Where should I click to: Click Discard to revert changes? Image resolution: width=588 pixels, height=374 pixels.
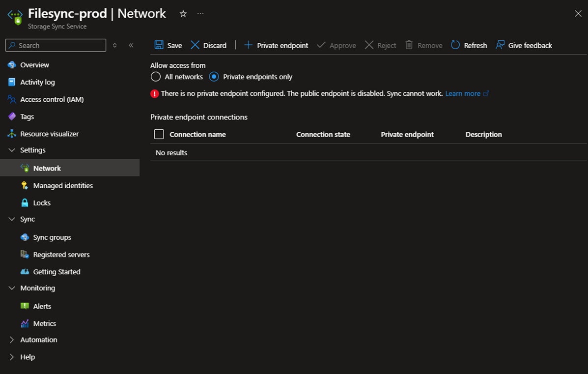(209, 45)
